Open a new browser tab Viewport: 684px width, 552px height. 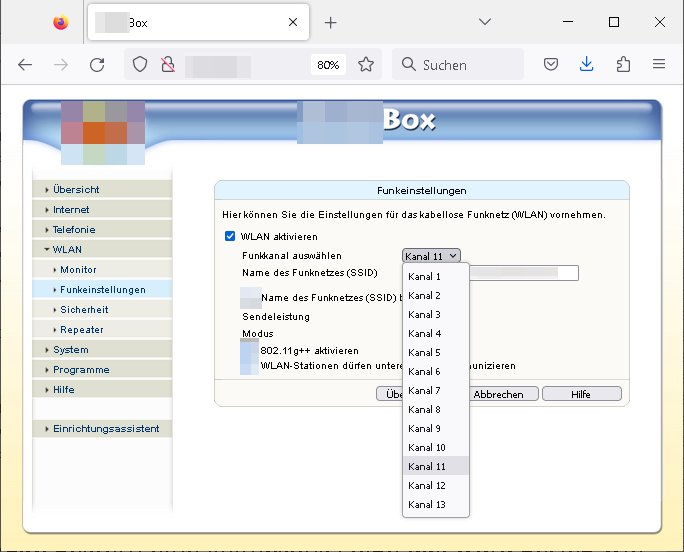(x=331, y=23)
